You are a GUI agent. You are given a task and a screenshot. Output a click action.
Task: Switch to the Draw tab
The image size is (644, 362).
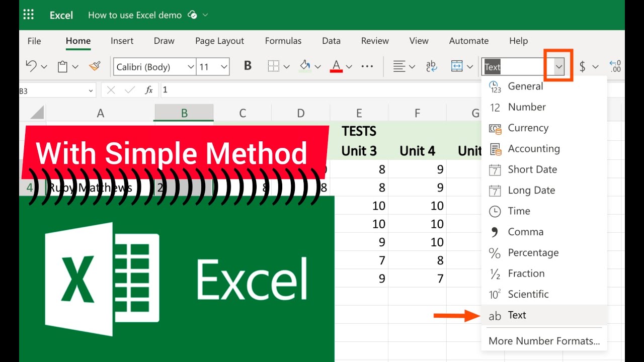pyautogui.click(x=164, y=41)
